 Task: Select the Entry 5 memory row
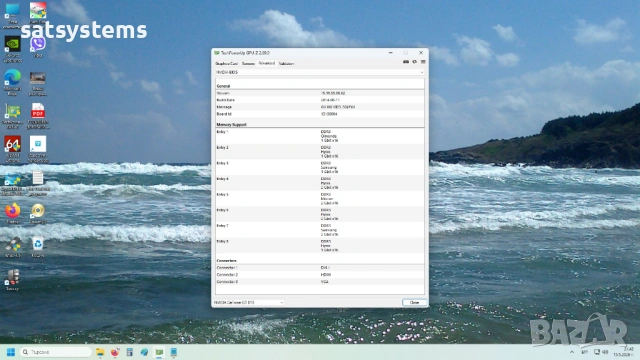[320, 199]
